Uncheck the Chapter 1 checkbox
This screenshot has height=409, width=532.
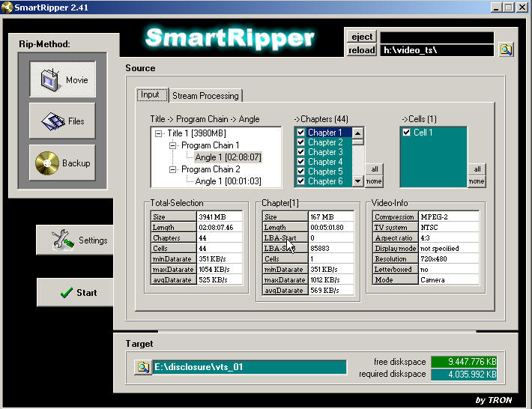[x=300, y=132]
